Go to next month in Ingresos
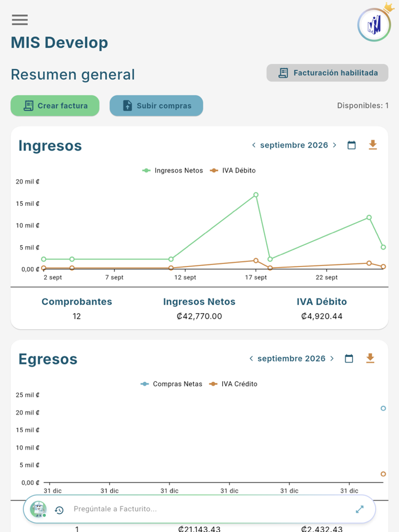Viewport: 399px width, 532px height. 335,145
